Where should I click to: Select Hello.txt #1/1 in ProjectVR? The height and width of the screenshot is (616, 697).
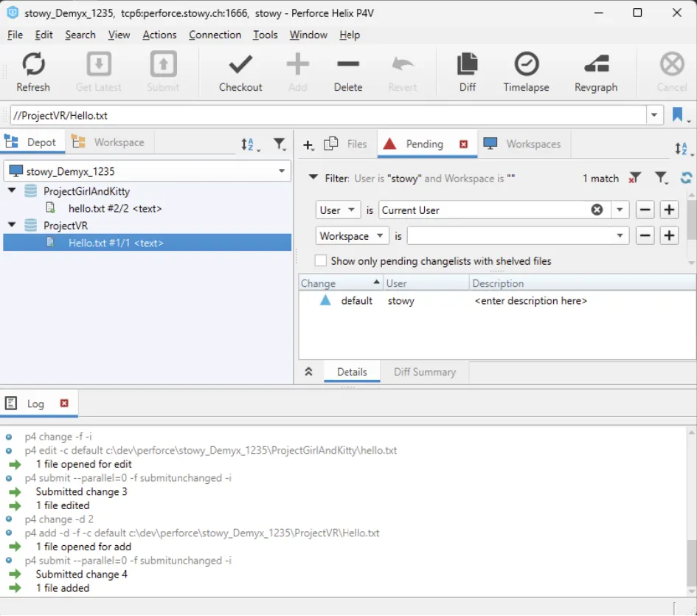coord(147,243)
